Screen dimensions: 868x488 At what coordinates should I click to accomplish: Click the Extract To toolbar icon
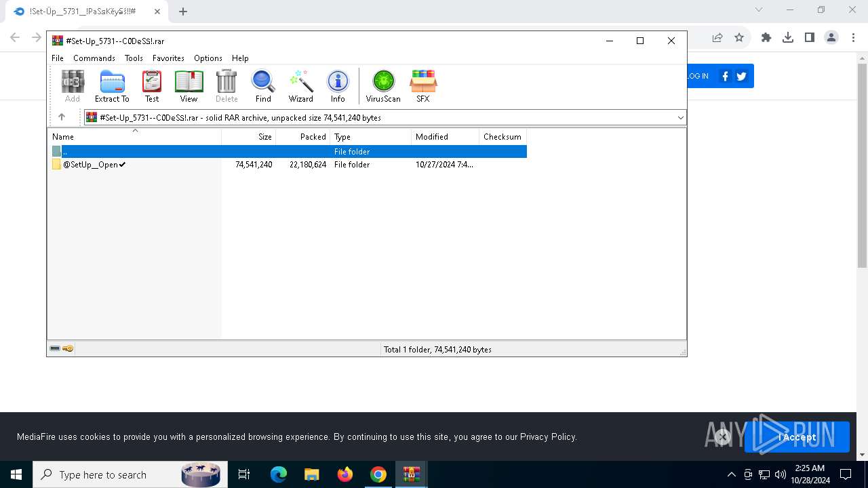tap(112, 86)
